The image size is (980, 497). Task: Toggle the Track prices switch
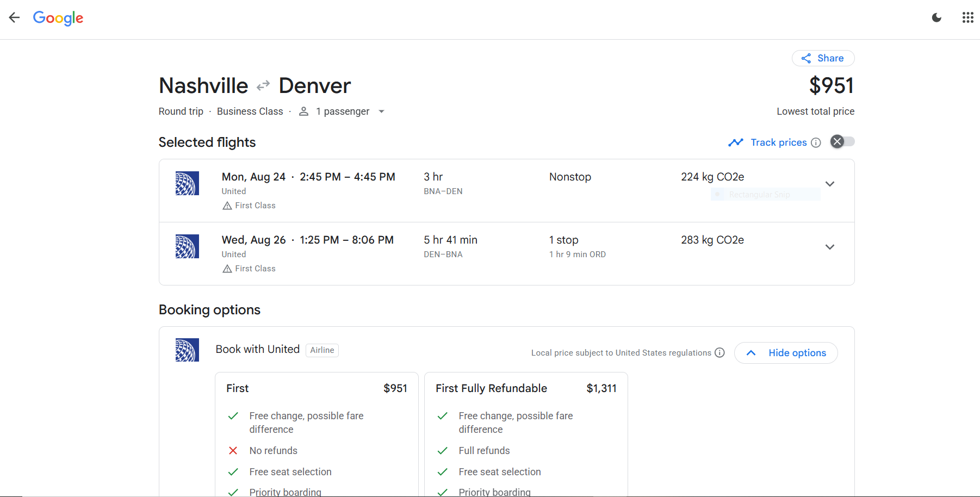point(842,142)
